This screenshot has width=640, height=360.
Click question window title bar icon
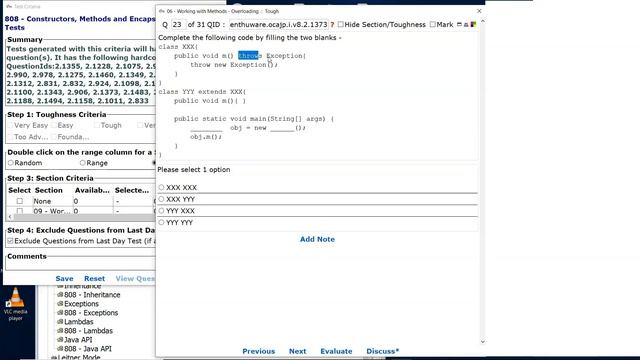tap(162, 11)
